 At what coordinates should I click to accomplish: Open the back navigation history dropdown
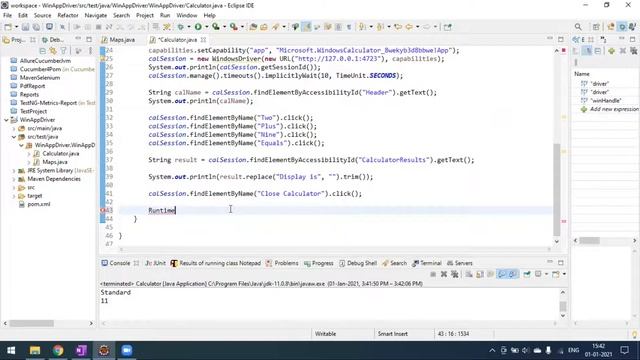click(418, 27)
